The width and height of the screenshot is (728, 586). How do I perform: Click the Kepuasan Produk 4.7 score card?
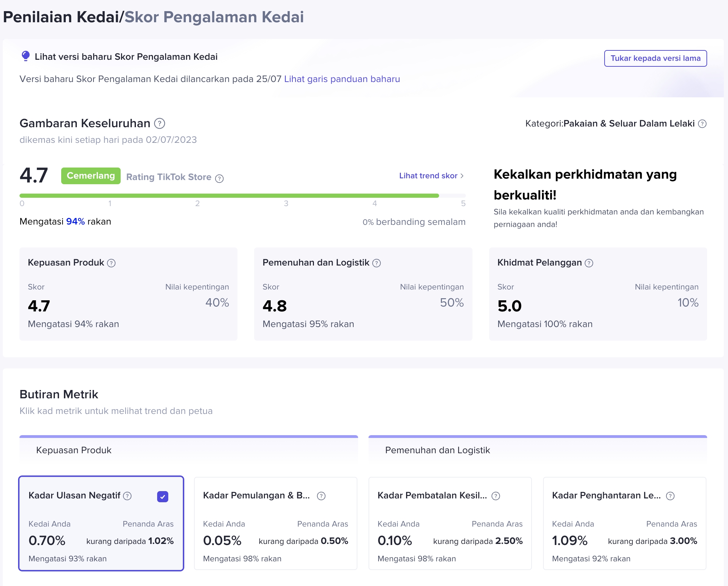pyautogui.click(x=128, y=294)
